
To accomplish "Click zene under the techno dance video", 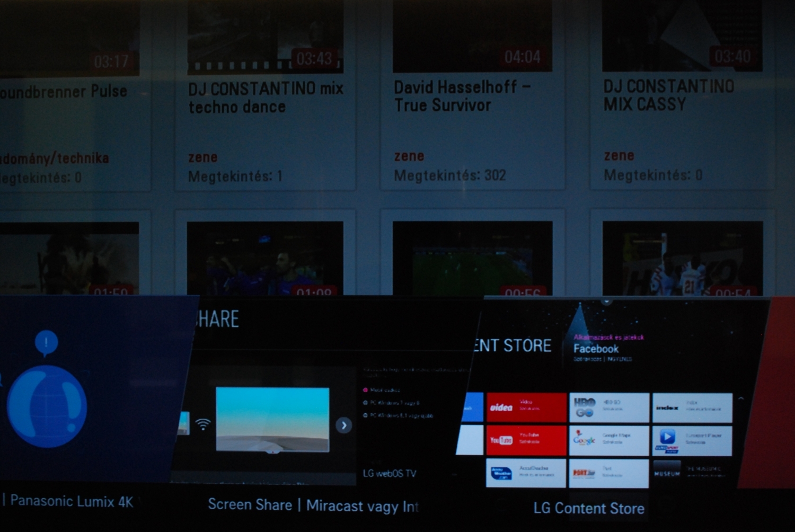I will (x=202, y=157).
